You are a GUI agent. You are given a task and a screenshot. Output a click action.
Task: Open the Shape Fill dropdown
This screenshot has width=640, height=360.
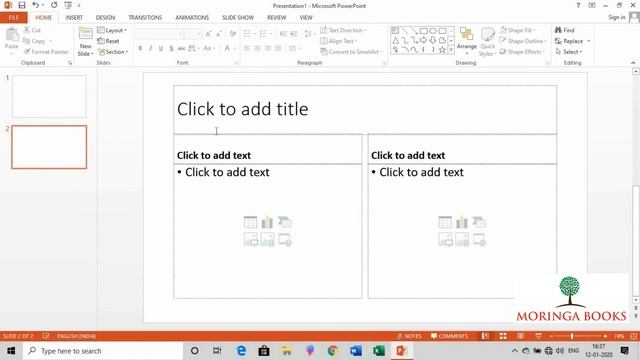coord(518,30)
